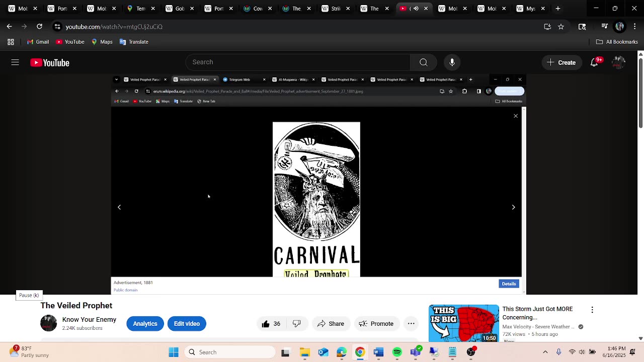Click the Chrome address bar URL
This screenshot has width=644, height=362.
coord(114,27)
